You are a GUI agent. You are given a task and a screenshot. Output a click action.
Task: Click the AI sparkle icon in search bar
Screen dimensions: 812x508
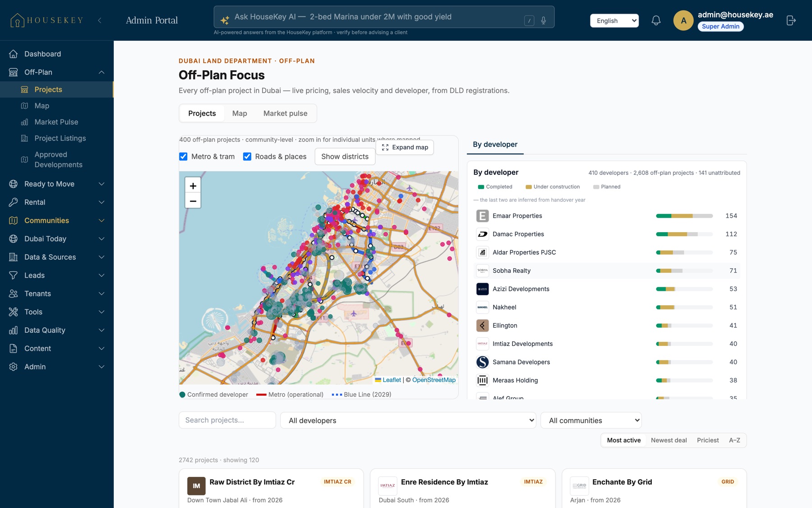(x=225, y=19)
